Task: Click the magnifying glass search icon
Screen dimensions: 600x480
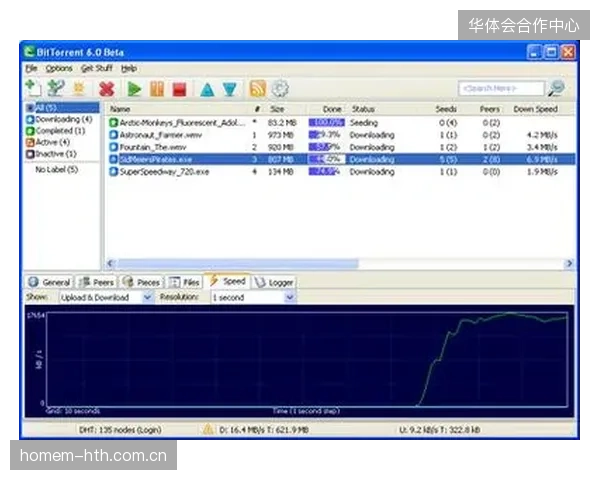Action: (x=556, y=88)
